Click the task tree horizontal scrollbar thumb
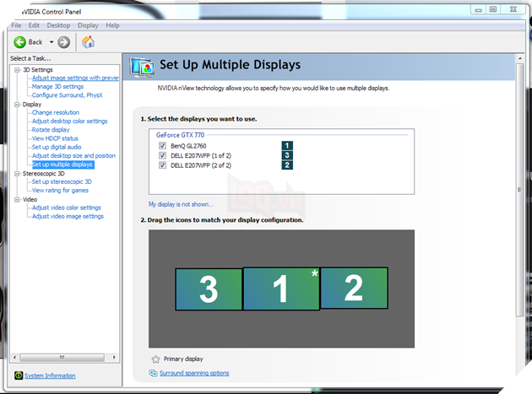 pyautogui.click(x=62, y=358)
